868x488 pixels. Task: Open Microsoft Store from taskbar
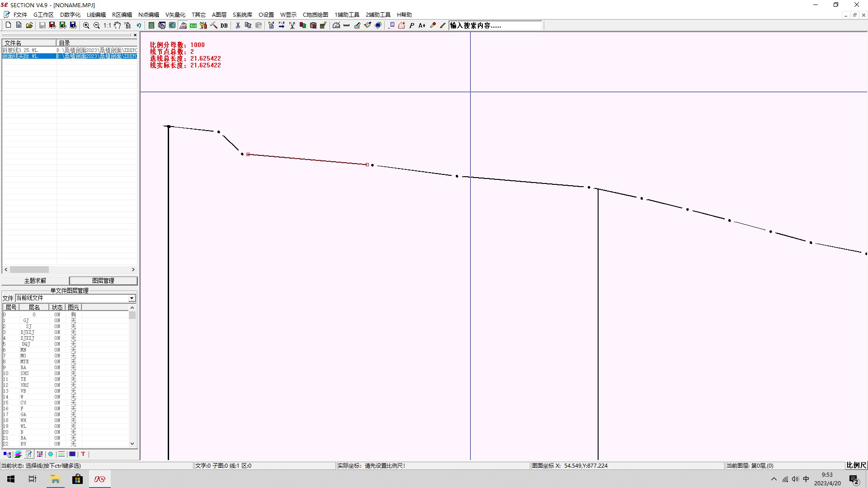[77, 479]
